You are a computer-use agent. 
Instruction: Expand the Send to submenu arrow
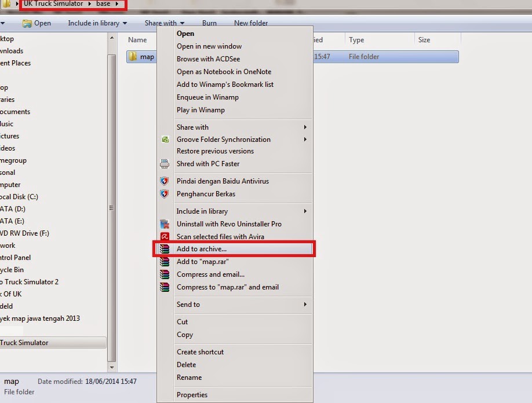pos(305,305)
